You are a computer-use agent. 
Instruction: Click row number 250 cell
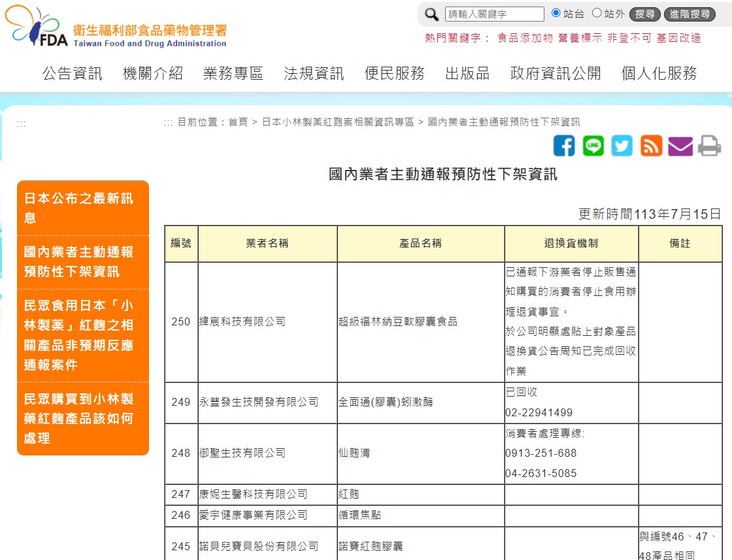coord(181,321)
